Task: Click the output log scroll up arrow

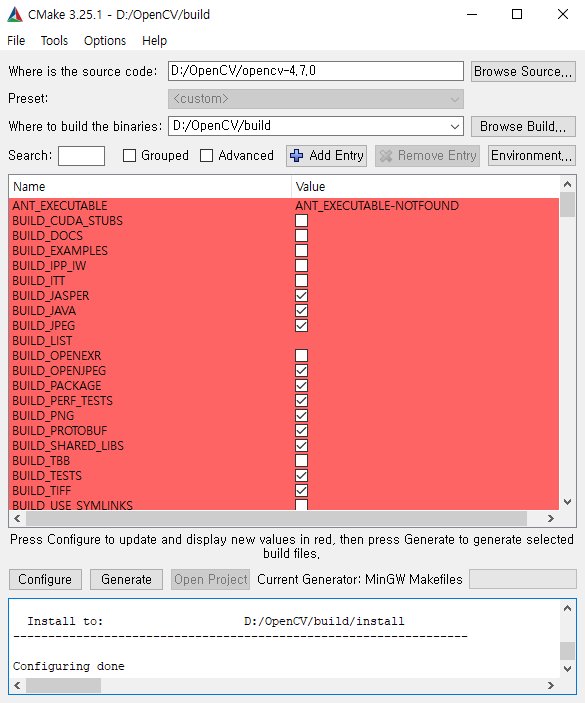Action: pyautogui.click(x=568, y=608)
